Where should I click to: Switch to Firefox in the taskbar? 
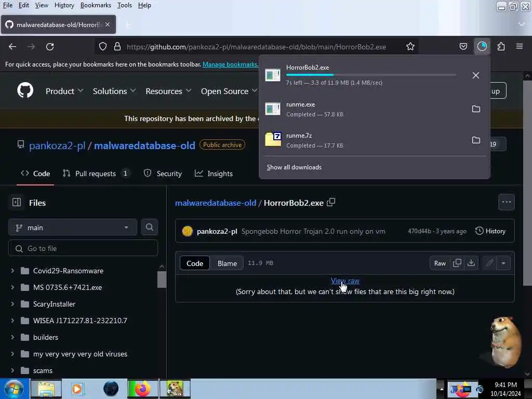(142, 389)
